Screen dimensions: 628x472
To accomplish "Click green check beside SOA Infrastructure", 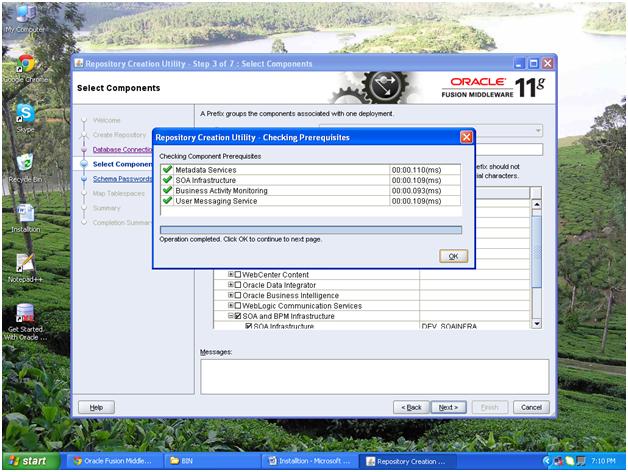I will [x=167, y=180].
